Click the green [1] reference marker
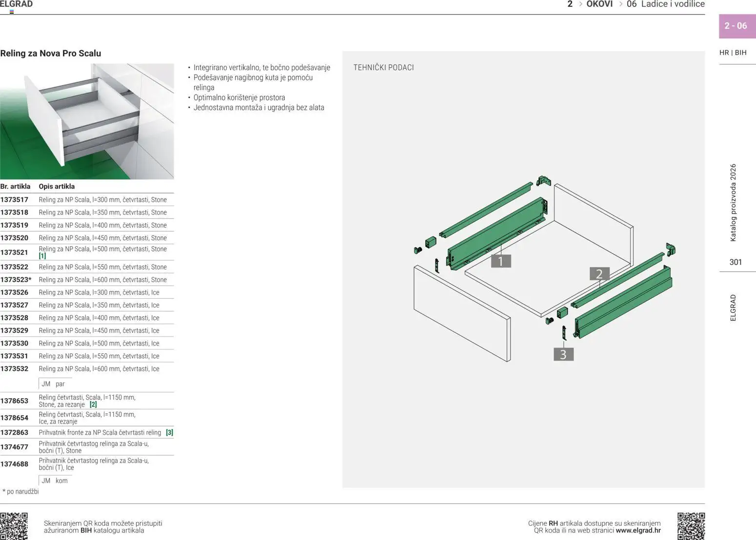756x540 pixels. 42,256
